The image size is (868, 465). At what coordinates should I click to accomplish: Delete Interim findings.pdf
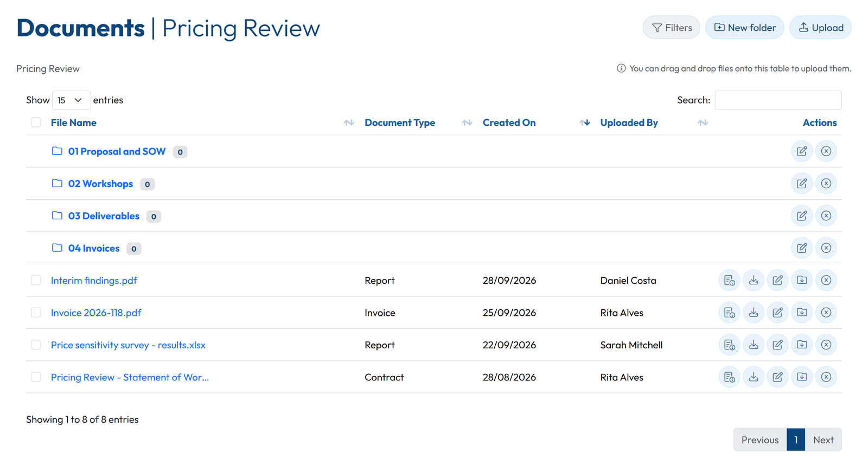[x=826, y=281]
